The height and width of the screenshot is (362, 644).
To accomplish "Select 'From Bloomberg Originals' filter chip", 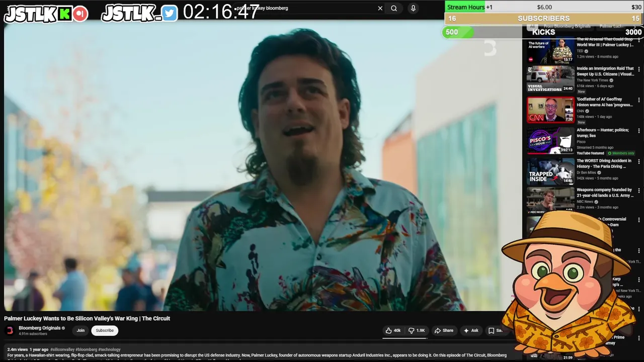I will [567, 26].
